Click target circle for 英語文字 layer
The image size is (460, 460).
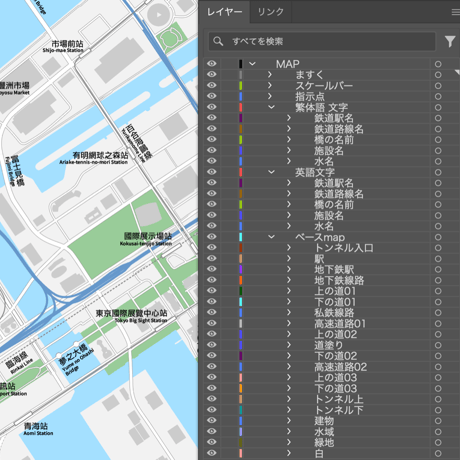(x=438, y=172)
